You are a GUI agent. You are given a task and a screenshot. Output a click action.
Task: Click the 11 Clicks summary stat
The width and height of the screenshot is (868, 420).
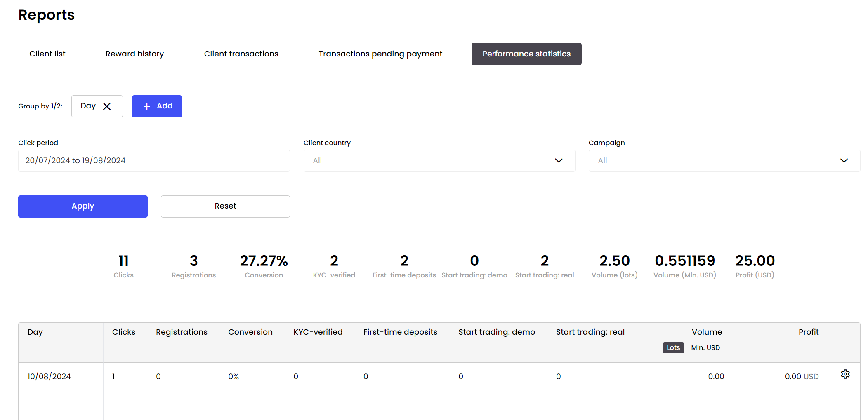(x=123, y=267)
